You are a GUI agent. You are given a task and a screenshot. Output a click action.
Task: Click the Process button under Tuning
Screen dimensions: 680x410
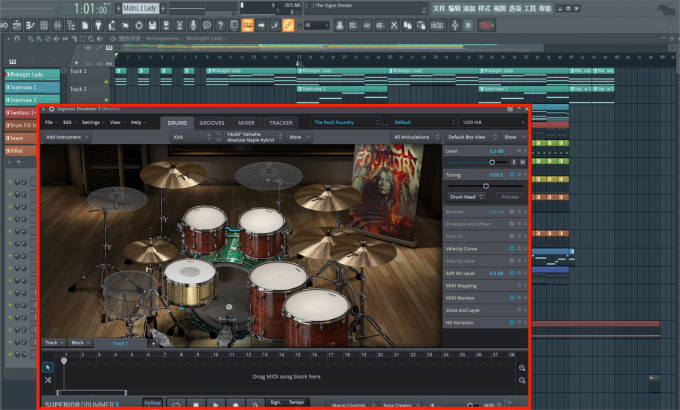click(x=510, y=197)
